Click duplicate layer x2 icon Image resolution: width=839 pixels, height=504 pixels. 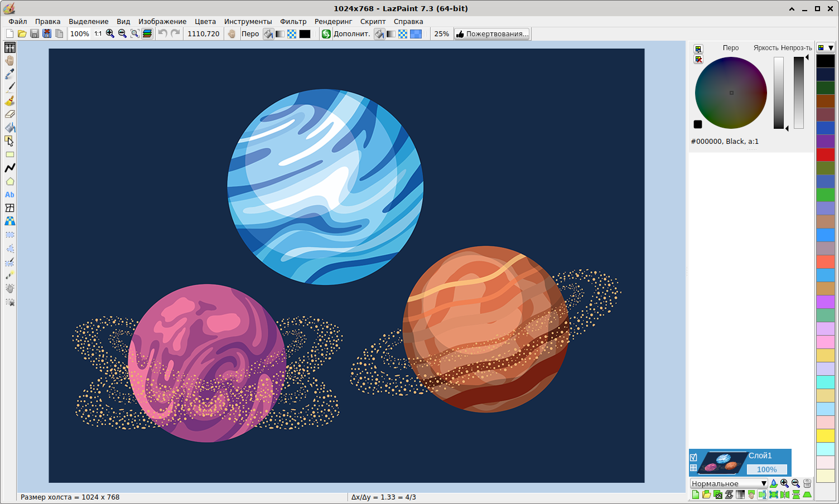coord(718,495)
